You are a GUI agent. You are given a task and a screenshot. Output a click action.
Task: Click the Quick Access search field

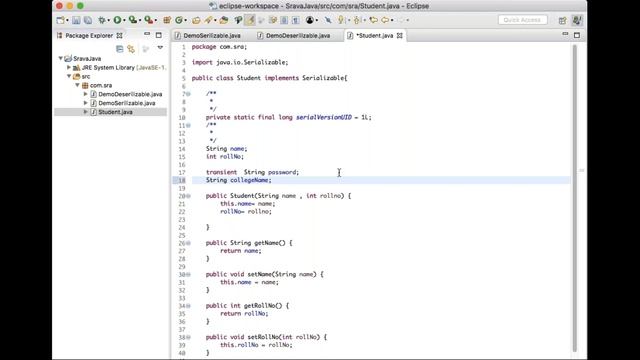pos(522,20)
